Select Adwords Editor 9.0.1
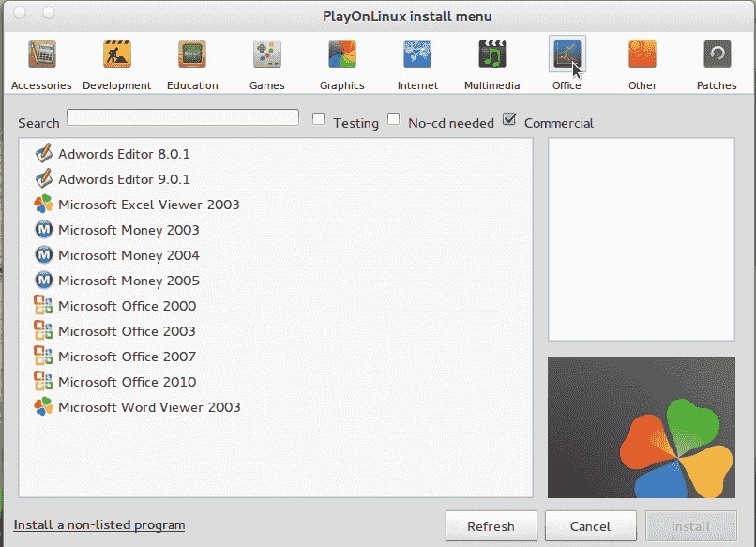756x547 pixels. coord(120,178)
